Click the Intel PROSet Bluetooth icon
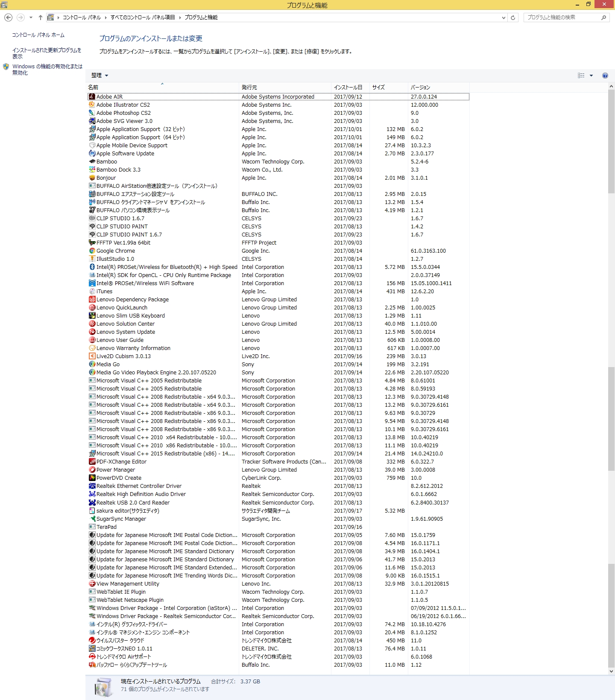Viewport: 615px width, 700px height. pos(92,267)
